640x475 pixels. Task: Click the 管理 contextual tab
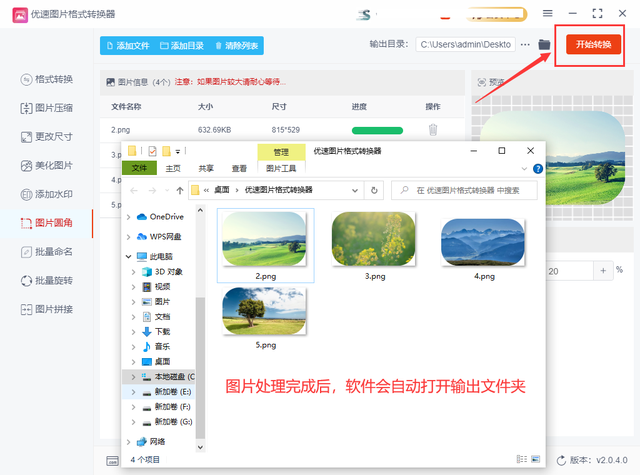281,152
